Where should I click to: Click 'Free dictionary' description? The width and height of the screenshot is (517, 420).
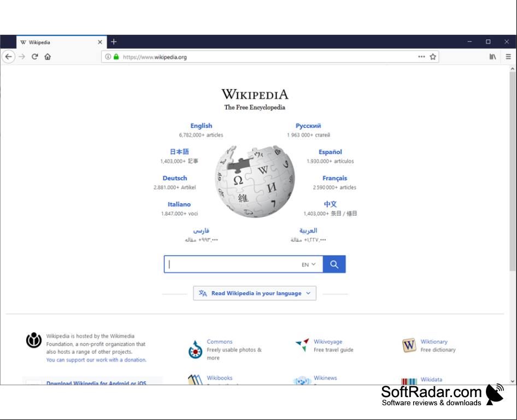(438, 350)
